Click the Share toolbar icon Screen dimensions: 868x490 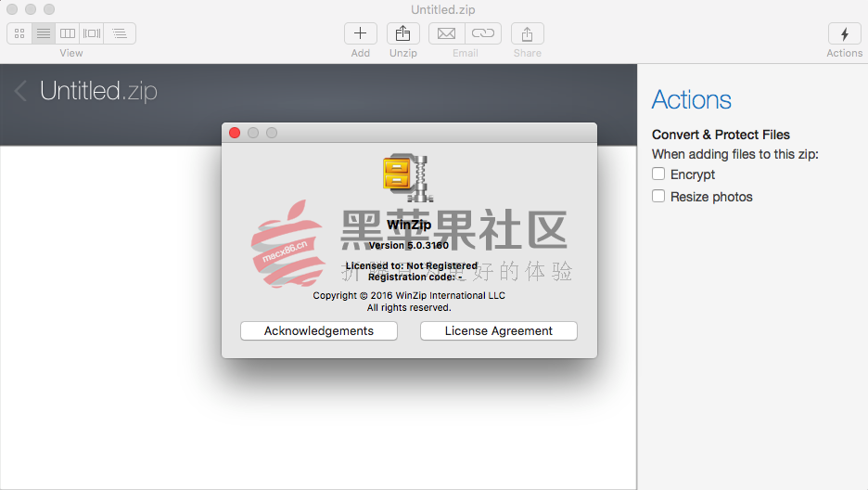tap(527, 33)
